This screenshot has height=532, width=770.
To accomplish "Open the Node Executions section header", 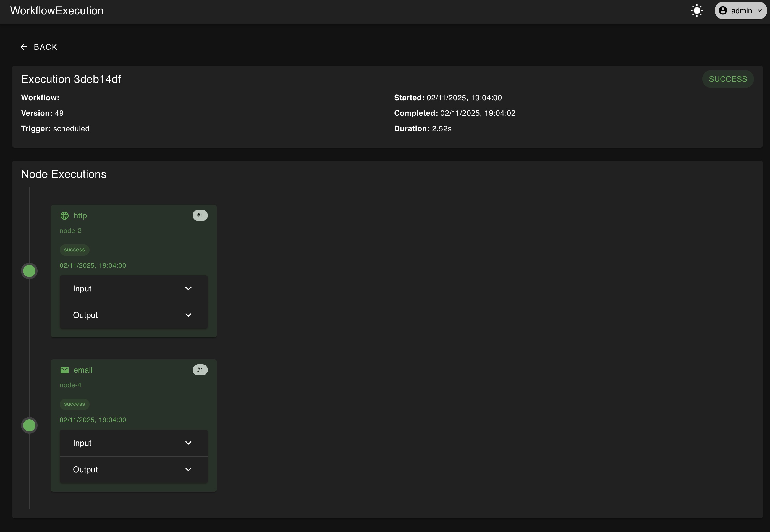I will pos(64,174).
